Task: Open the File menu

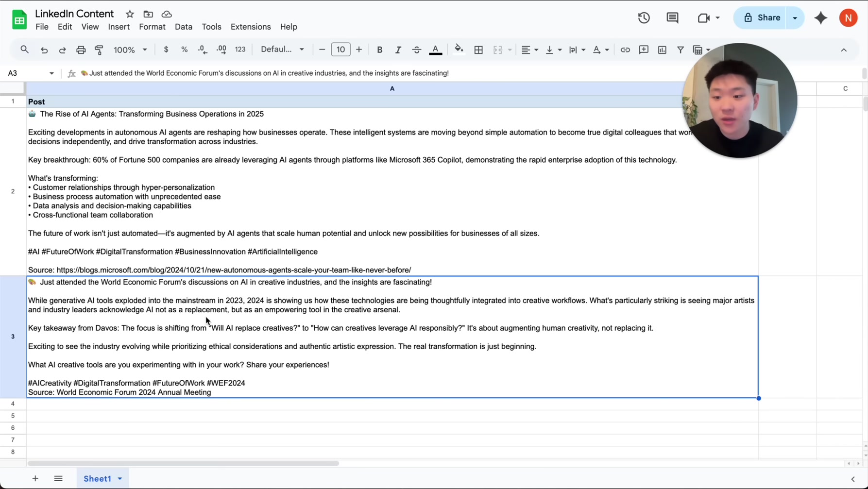Action: (42, 27)
